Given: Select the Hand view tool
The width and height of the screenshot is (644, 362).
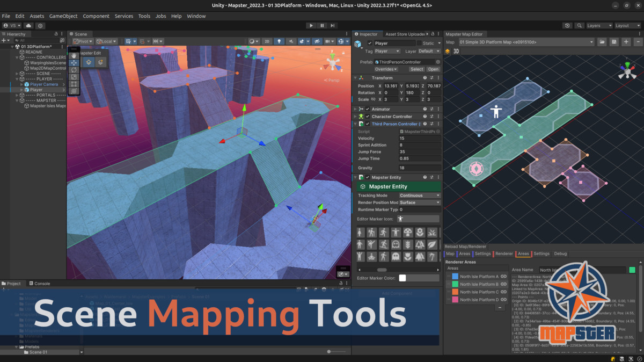Looking at the screenshot, I should (74, 55).
